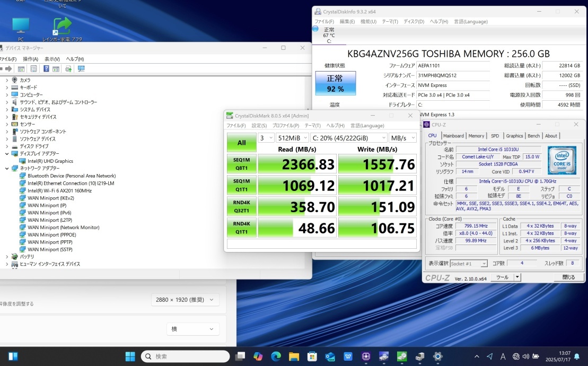Open the Microsoft Store taskbar icon
This screenshot has height=366, width=588.
pyautogui.click(x=312, y=356)
